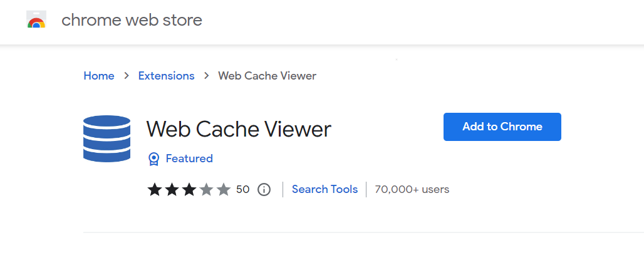Viewport: 644px width, 255px height.
Task: Click the chevron between Home and Extensions
Action: (x=127, y=76)
